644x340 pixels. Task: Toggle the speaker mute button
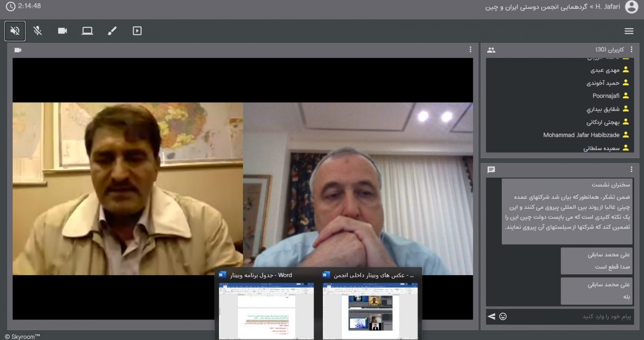15,31
